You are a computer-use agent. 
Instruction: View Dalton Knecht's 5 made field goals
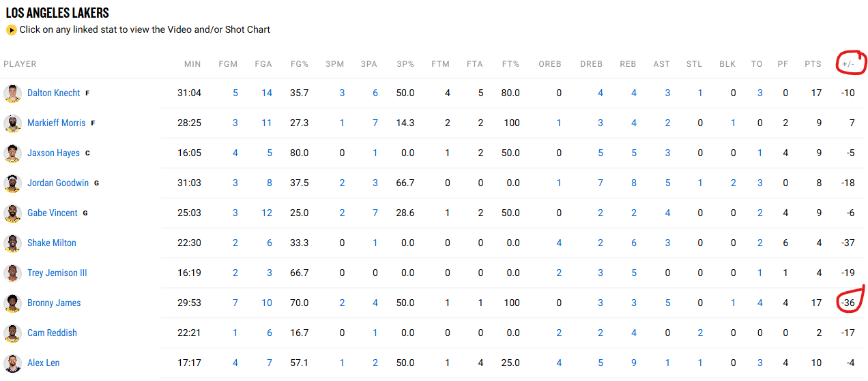coord(235,93)
